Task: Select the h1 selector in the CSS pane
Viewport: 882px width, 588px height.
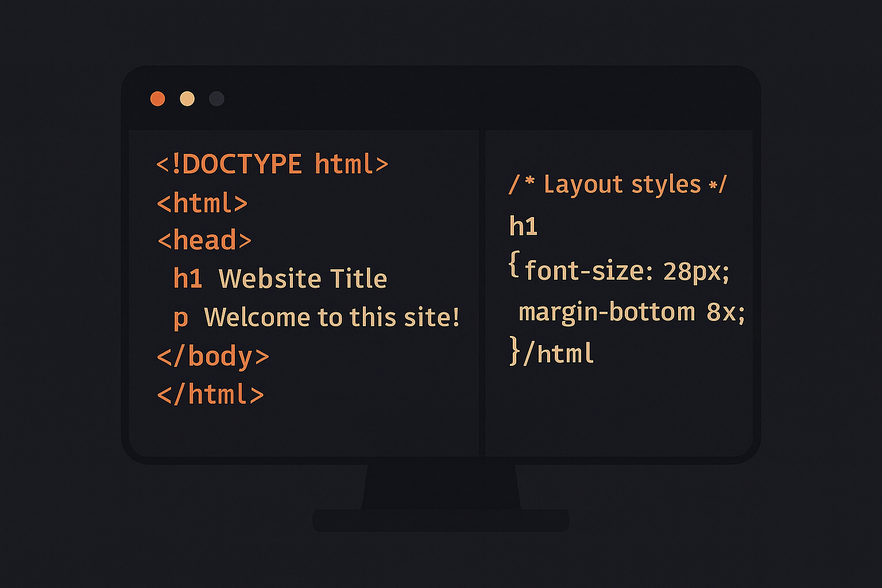Action: 523,227
